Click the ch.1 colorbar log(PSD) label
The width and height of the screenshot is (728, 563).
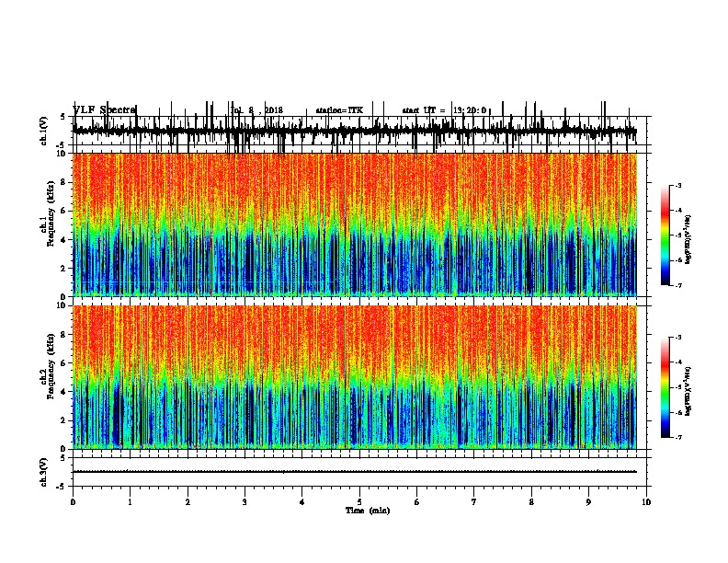(688, 239)
